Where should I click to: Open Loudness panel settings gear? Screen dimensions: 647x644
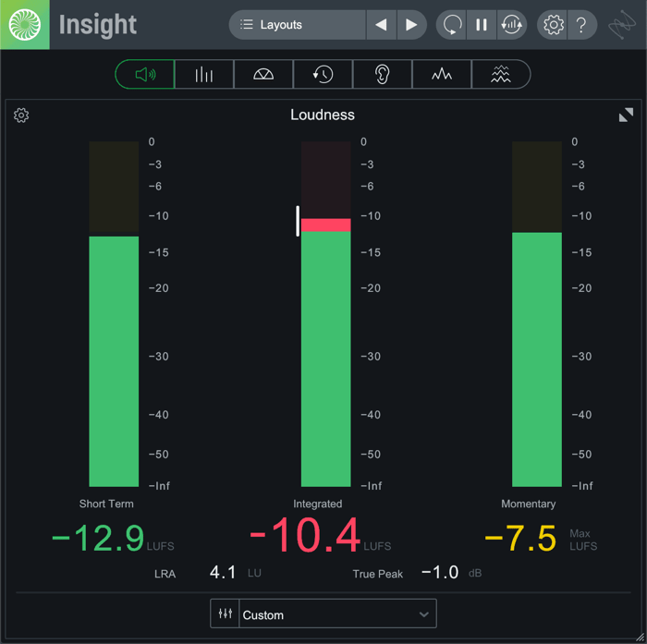point(21,115)
